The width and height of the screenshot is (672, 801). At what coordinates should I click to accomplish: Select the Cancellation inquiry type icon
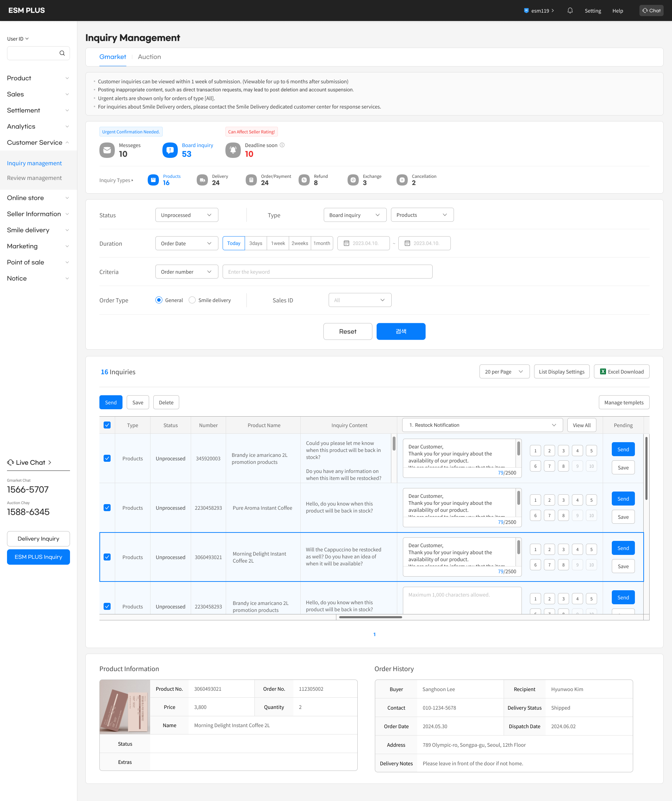pos(402,180)
